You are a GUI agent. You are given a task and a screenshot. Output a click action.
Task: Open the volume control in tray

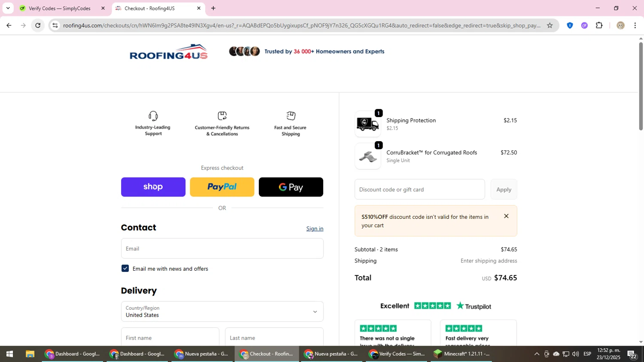575,354
